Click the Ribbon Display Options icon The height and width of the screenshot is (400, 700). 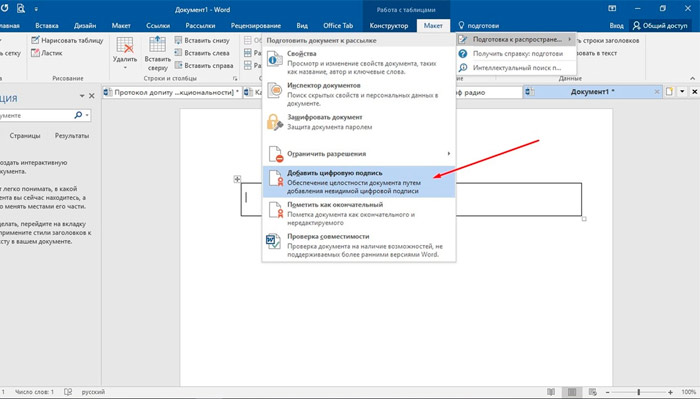[612, 8]
